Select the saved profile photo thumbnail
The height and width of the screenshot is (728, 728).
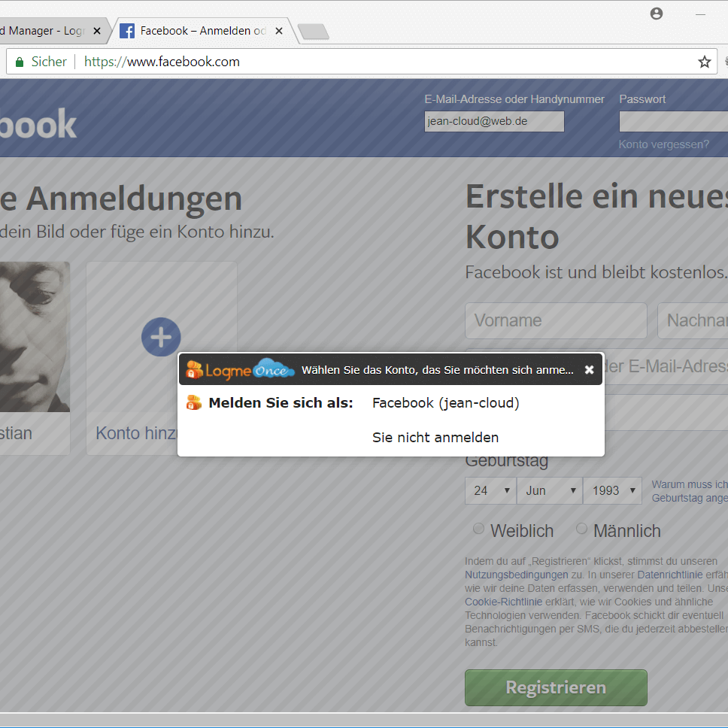(35, 337)
